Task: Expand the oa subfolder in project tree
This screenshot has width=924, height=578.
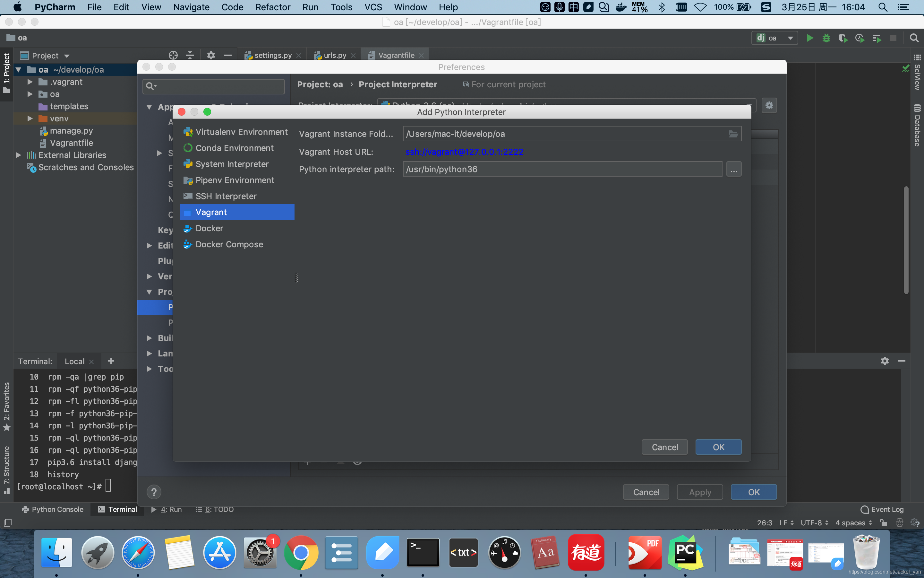Action: tap(30, 94)
